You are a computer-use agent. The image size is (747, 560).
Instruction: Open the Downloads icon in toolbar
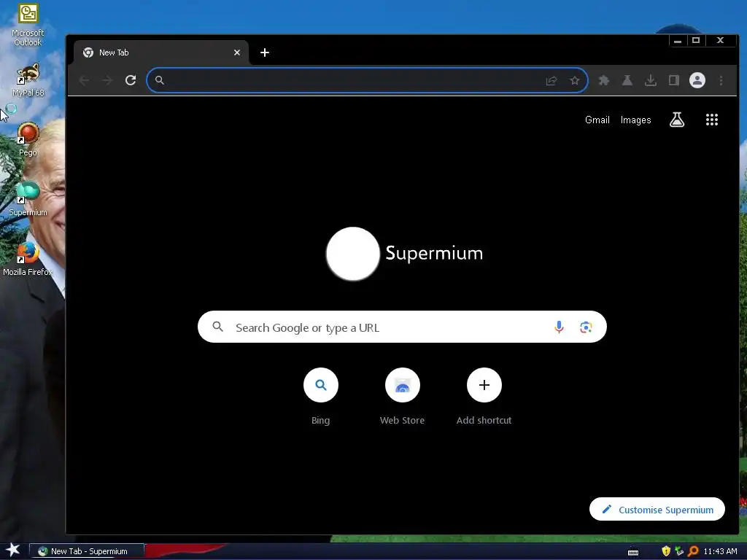tap(650, 80)
